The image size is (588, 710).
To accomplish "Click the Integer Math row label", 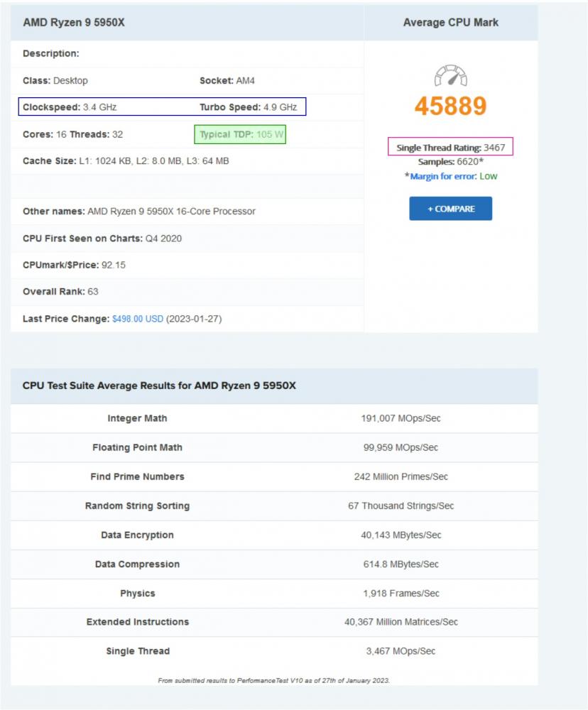I will click(x=137, y=418).
